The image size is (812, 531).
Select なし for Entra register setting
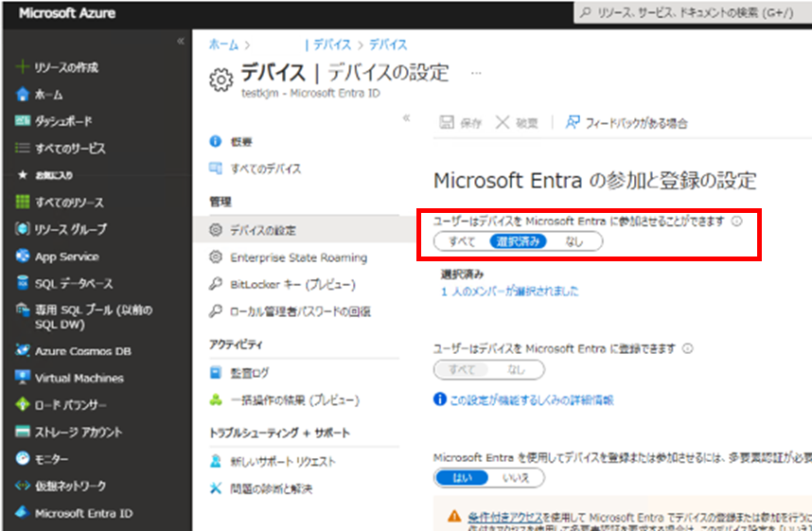pos(517,369)
